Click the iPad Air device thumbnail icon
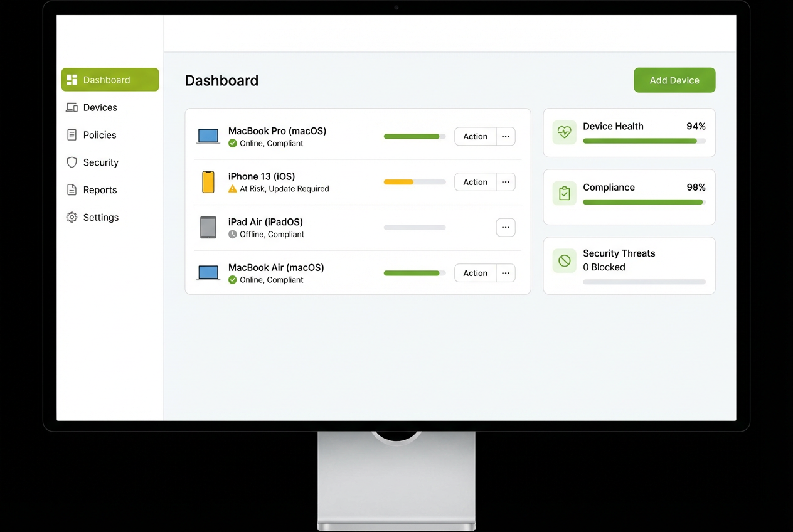The image size is (793, 532). [x=208, y=227]
